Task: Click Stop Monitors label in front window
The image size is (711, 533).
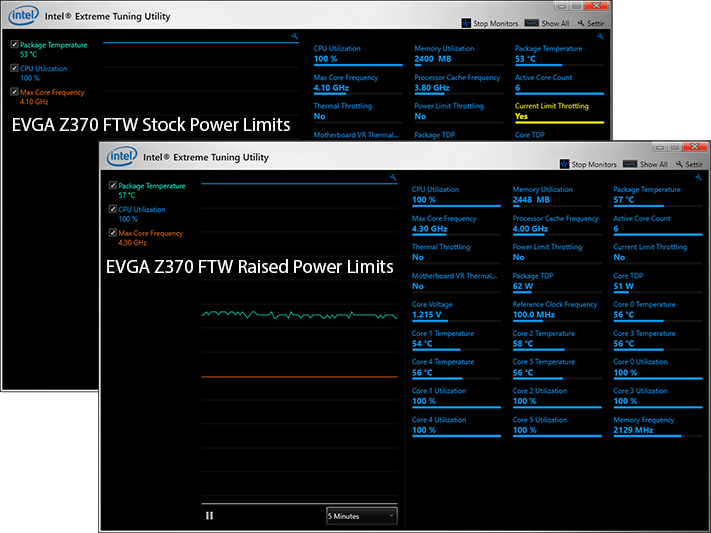Action: coord(594,164)
